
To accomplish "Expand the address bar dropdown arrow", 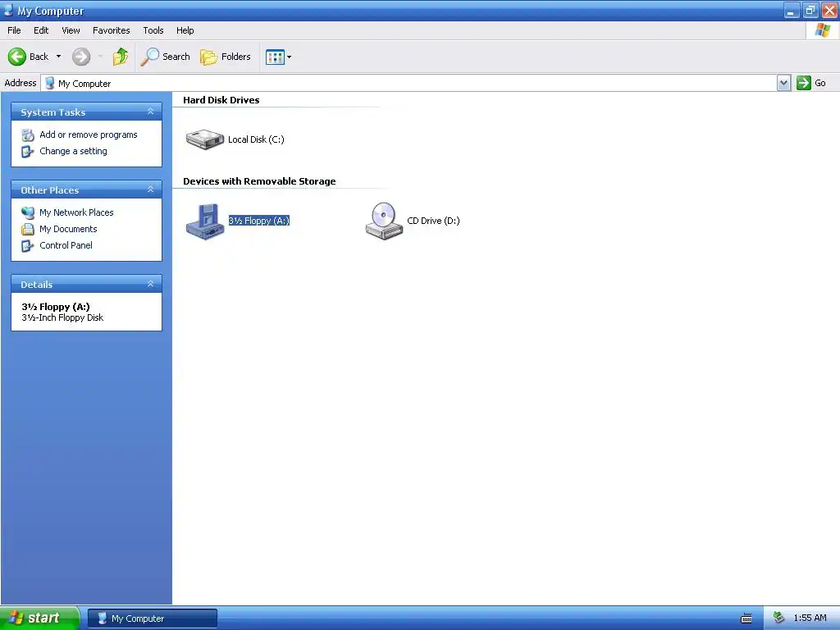I will coord(783,83).
